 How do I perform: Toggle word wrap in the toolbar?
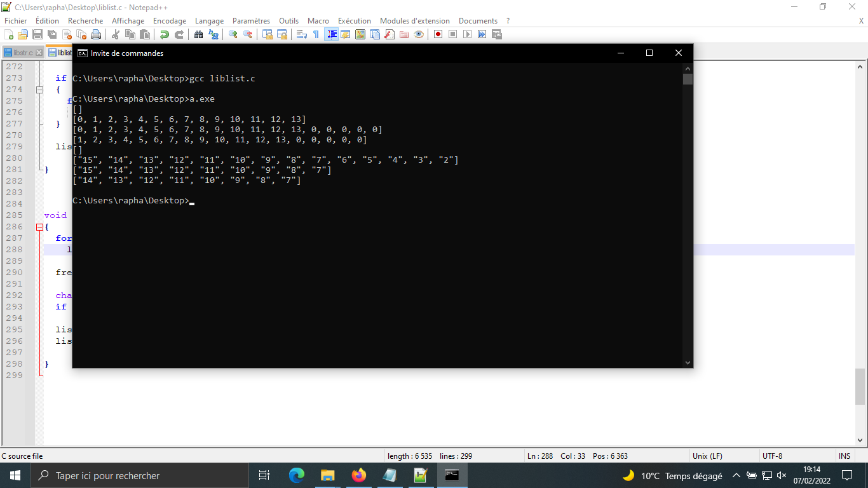tap(302, 34)
